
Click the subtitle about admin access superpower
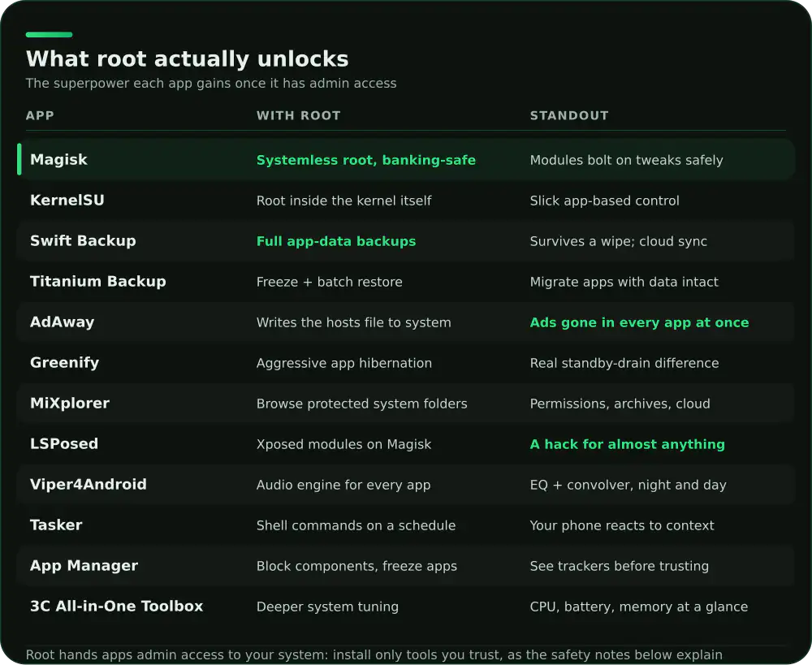coord(211,84)
